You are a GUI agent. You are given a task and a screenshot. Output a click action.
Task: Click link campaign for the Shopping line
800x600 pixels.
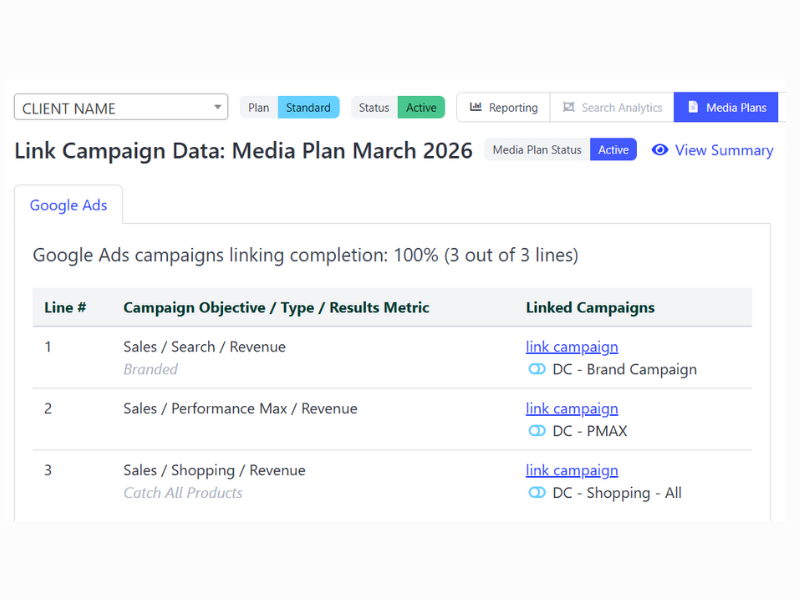pyautogui.click(x=572, y=470)
